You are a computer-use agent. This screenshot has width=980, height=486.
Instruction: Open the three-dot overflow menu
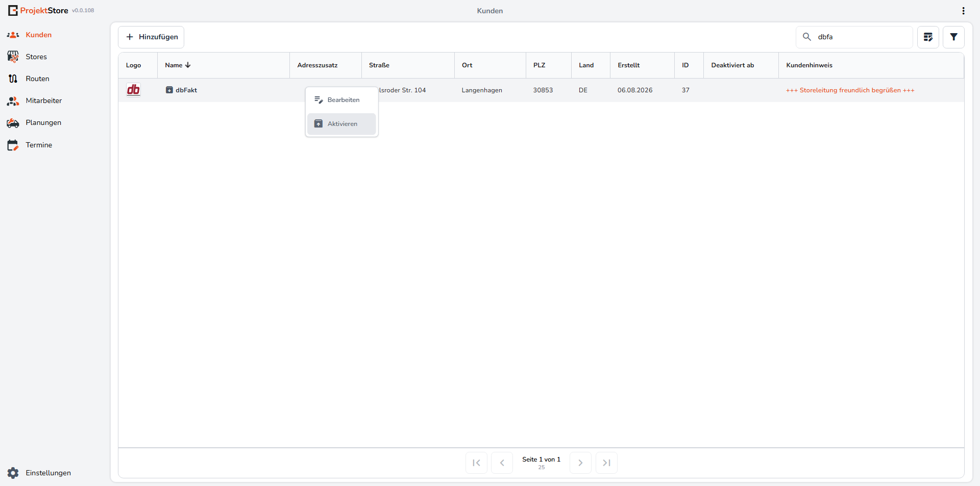963,11
